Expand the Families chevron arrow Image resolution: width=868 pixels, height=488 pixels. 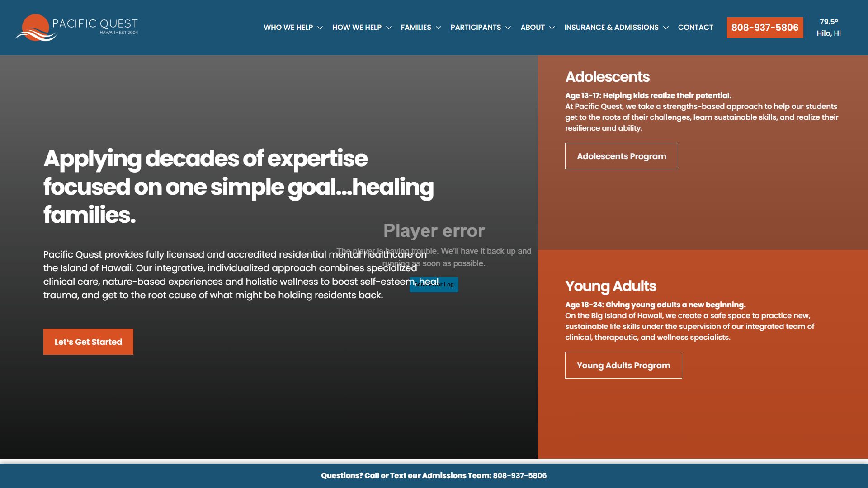(x=439, y=28)
